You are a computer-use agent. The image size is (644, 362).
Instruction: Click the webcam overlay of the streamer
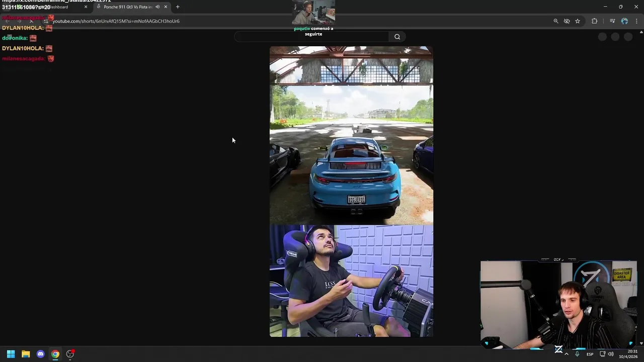[558, 305]
